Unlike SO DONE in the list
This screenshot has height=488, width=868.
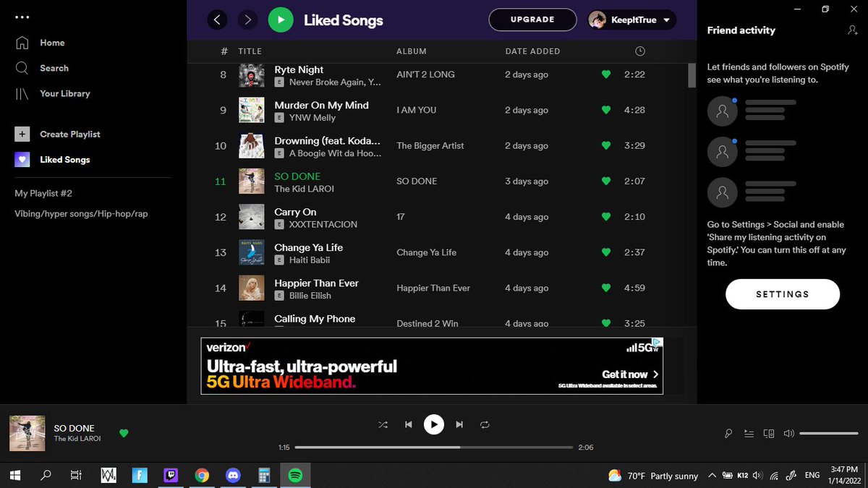tap(606, 181)
